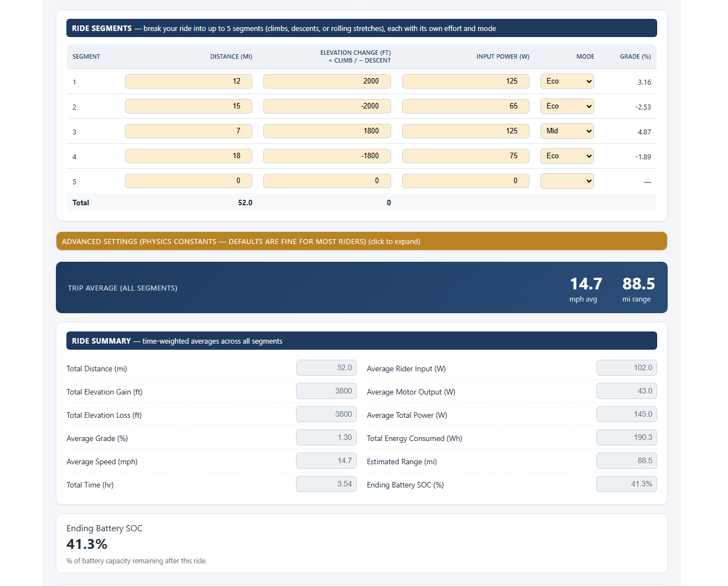The width and height of the screenshot is (728, 586).
Task: Open the Mode dropdown for segment 2
Action: tap(567, 106)
